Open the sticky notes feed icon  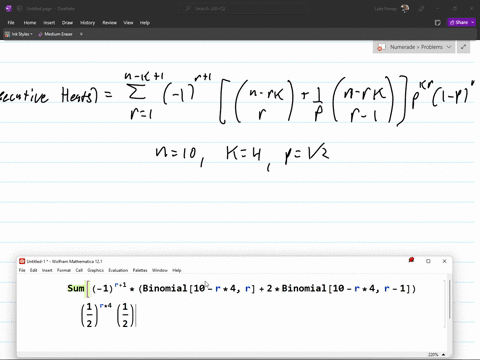pos(438,23)
